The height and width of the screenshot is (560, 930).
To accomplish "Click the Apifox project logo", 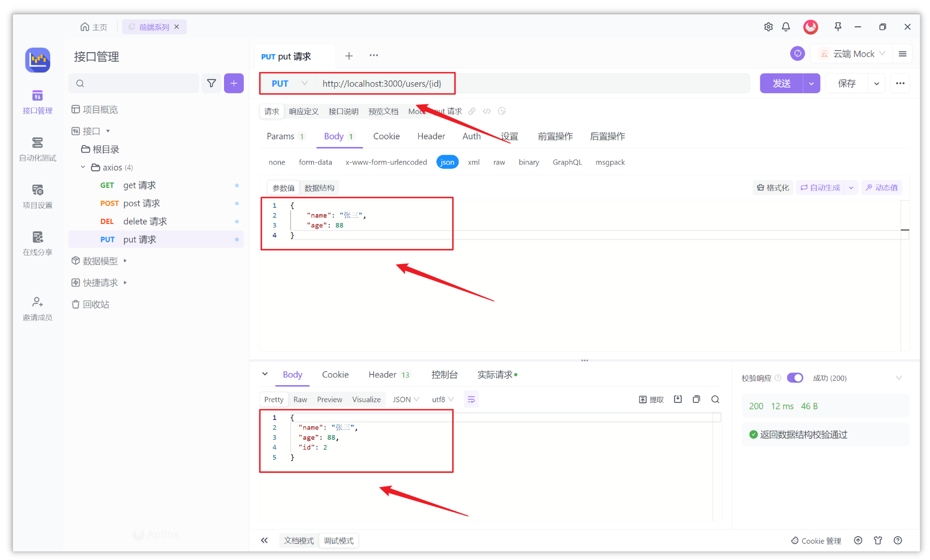I will [x=38, y=60].
